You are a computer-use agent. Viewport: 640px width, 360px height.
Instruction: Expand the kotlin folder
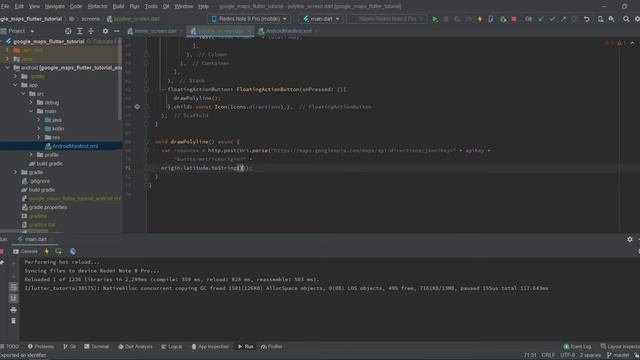coord(39,129)
